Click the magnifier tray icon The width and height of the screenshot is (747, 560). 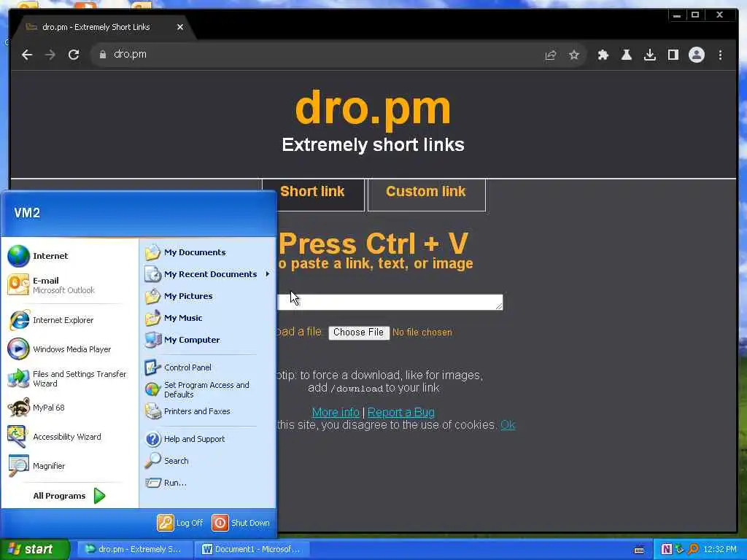click(694, 550)
